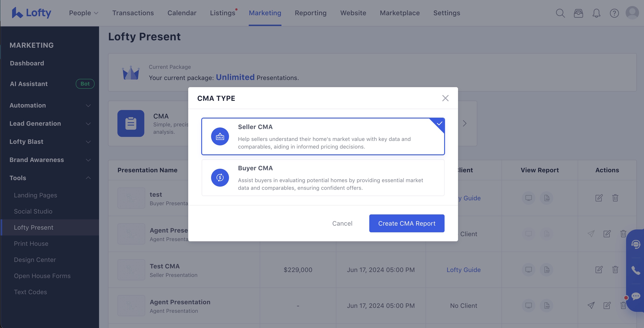Open the Listings tab
The width and height of the screenshot is (644, 328).
tap(223, 13)
